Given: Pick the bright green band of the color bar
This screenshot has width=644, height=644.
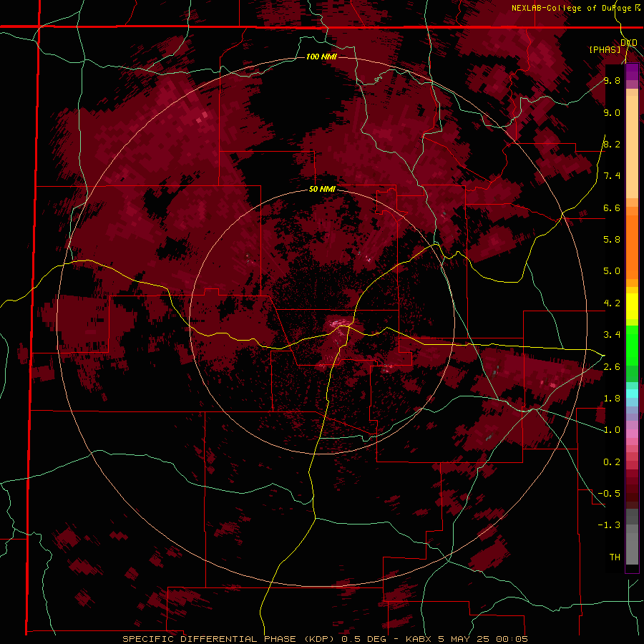Looking at the screenshot, I should [x=632, y=346].
